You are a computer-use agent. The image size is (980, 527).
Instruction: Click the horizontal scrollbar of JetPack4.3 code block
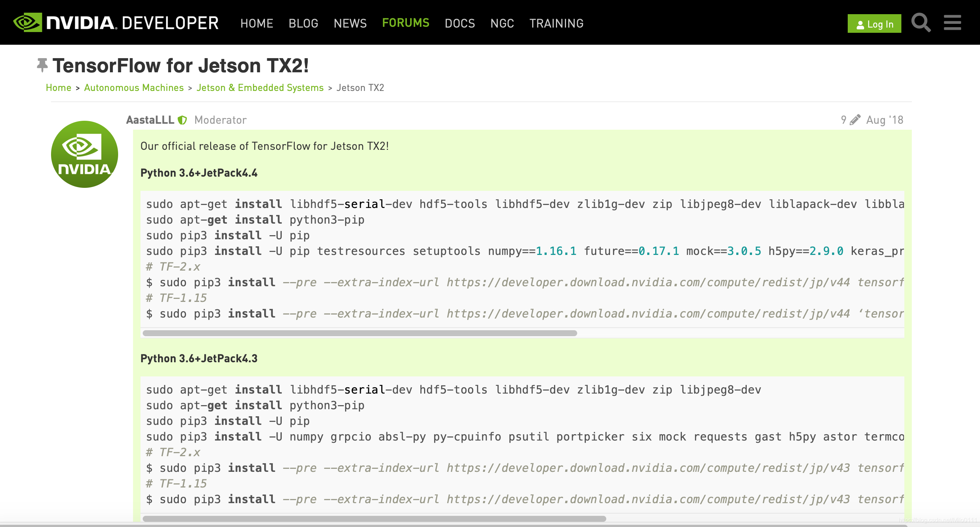coord(374,519)
